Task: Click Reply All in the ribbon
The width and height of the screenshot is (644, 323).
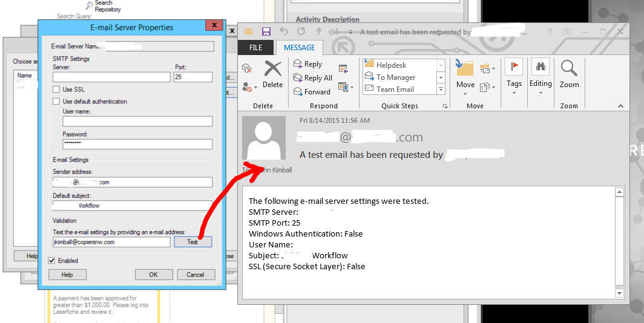Action: coord(312,78)
